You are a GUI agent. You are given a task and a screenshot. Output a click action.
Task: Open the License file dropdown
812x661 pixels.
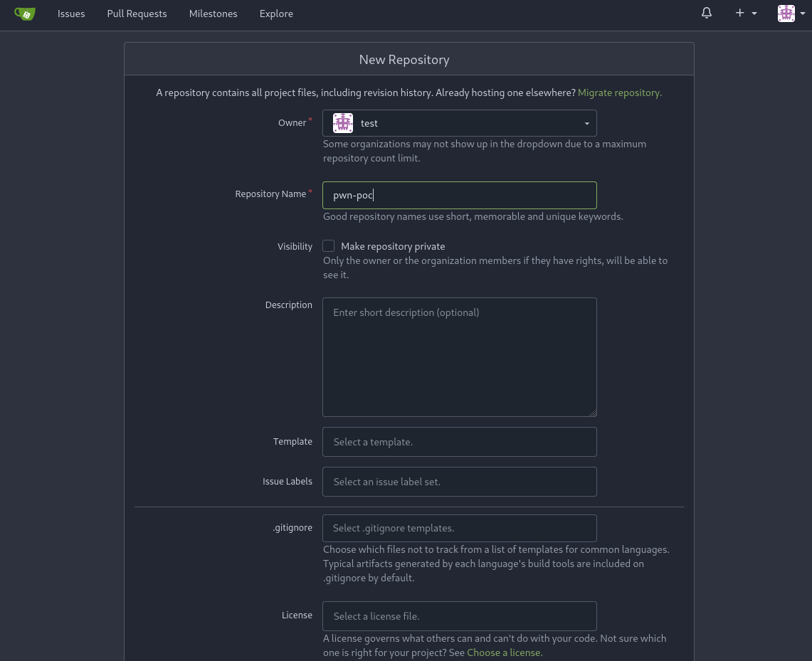tap(459, 616)
